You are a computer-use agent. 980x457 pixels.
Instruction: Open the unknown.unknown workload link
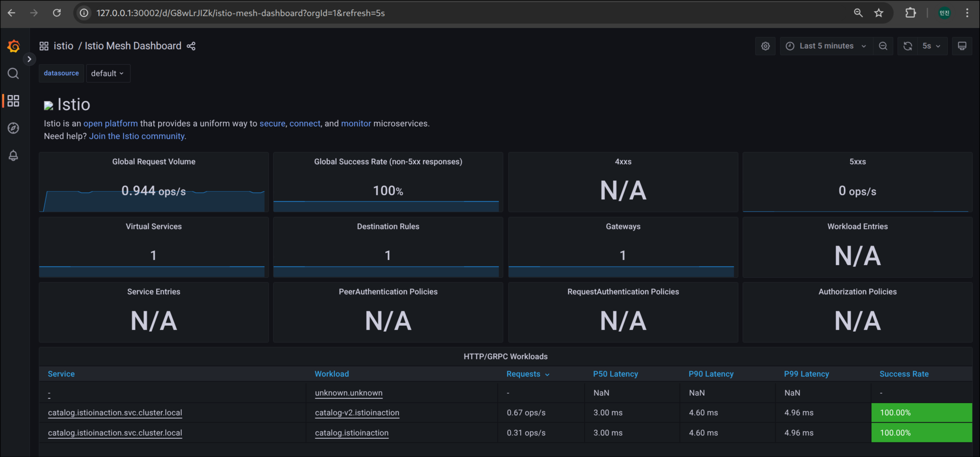(349, 393)
